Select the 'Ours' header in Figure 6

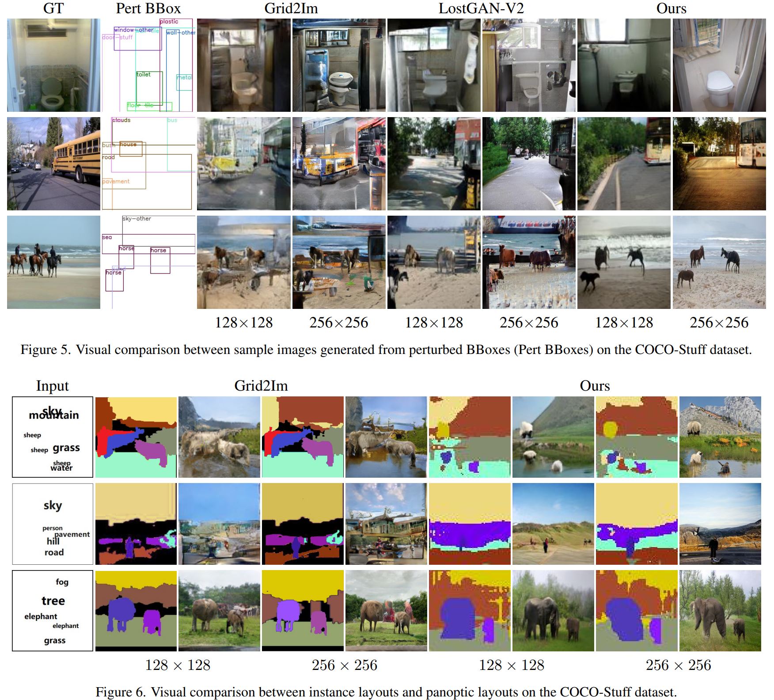[x=595, y=386]
